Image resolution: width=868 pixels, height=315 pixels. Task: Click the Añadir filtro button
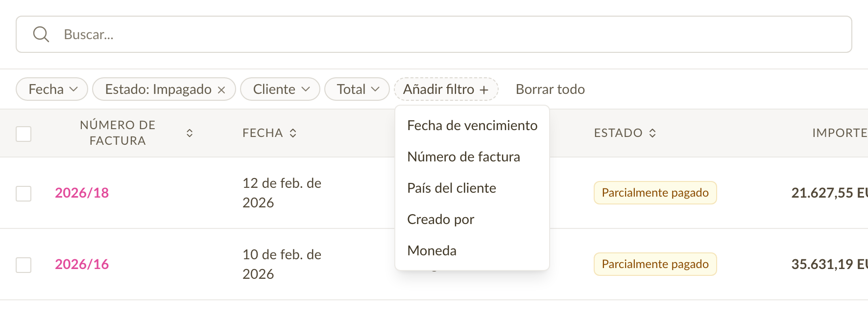click(x=446, y=89)
